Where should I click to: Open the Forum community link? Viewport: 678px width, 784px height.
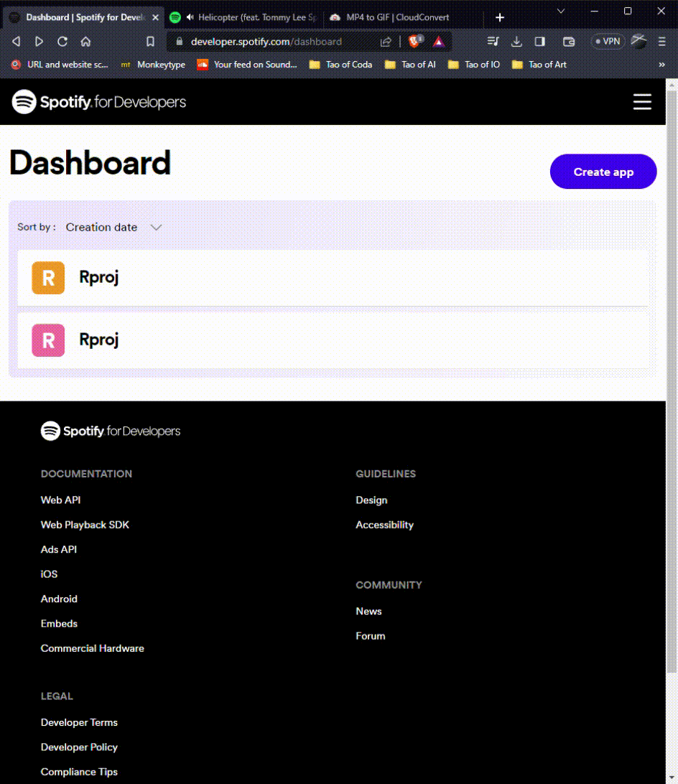tap(371, 636)
